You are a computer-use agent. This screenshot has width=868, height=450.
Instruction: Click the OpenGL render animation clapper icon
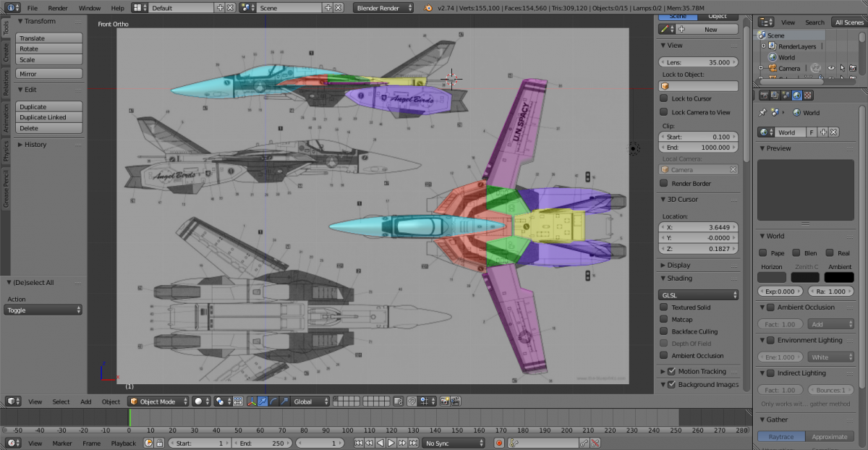455,402
